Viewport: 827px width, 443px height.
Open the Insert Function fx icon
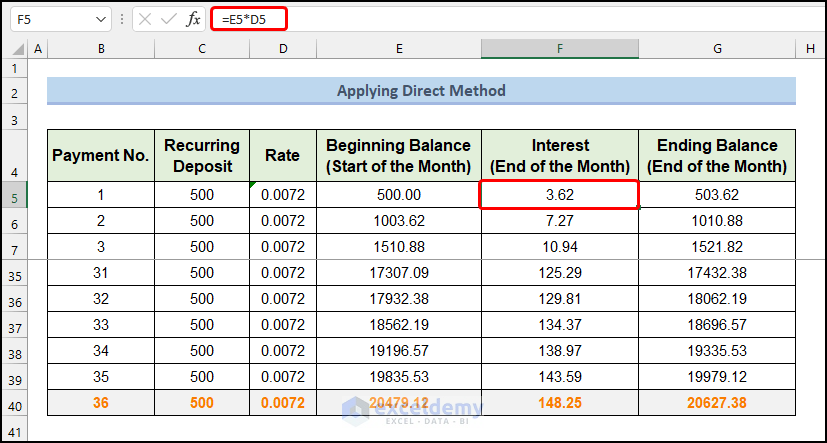point(193,20)
